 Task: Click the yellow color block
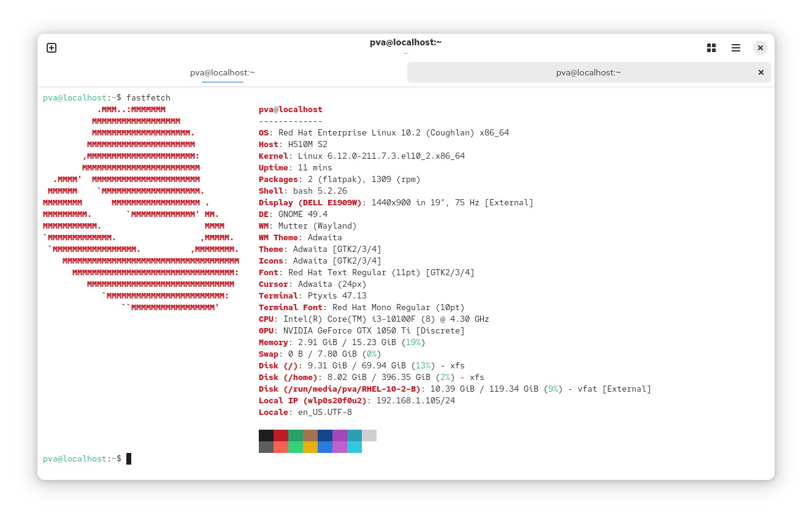310,447
